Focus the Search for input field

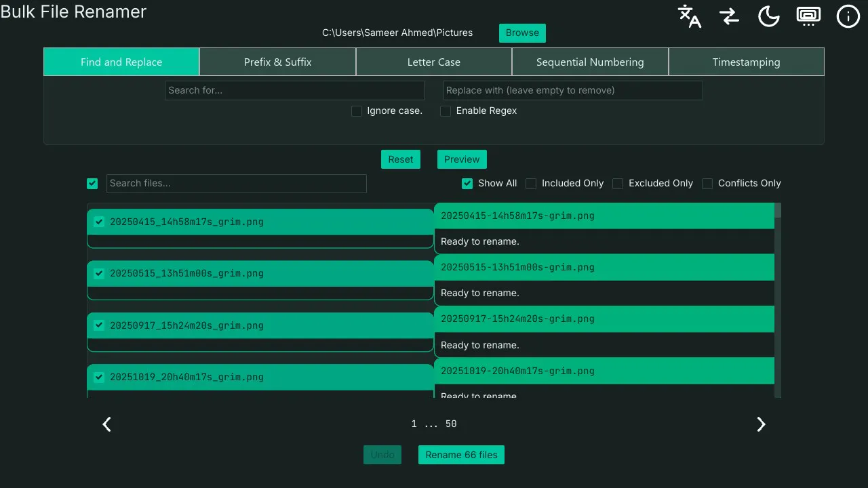[295, 90]
